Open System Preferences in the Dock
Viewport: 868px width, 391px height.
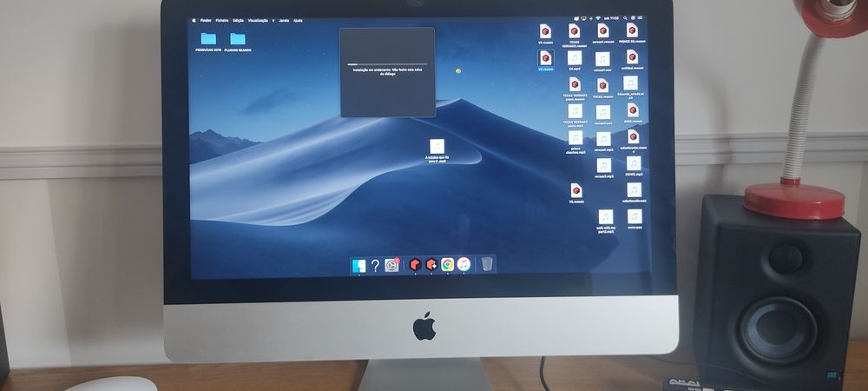pos(392,266)
